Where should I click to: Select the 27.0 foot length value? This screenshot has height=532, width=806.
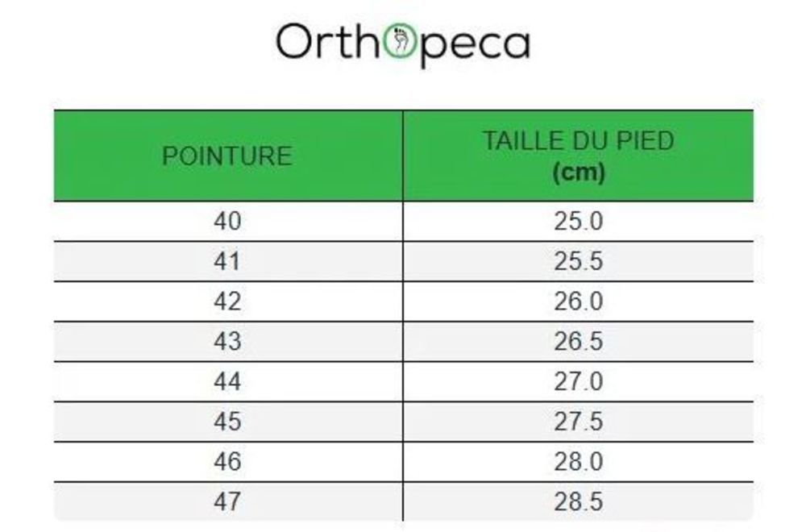(579, 381)
